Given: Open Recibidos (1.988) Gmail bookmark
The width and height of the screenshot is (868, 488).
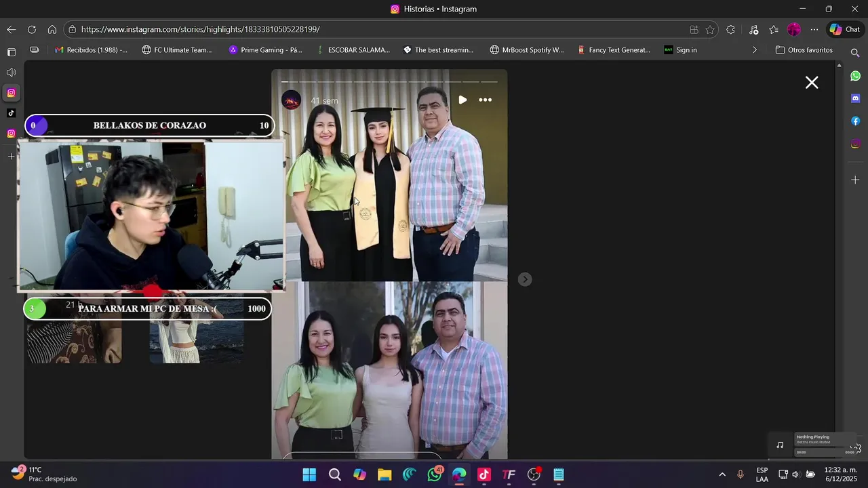Looking at the screenshot, I should pyautogui.click(x=91, y=50).
